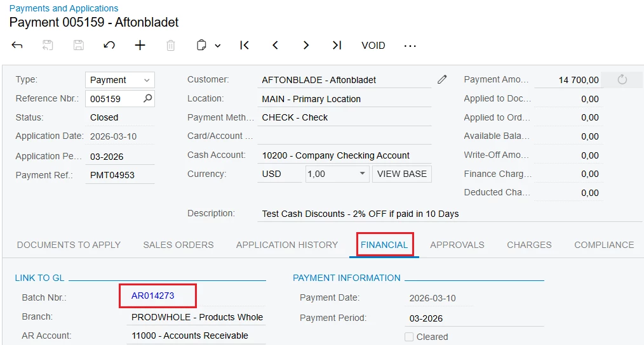644x345 pixels.
Task: Click the VOID button
Action: (x=373, y=46)
